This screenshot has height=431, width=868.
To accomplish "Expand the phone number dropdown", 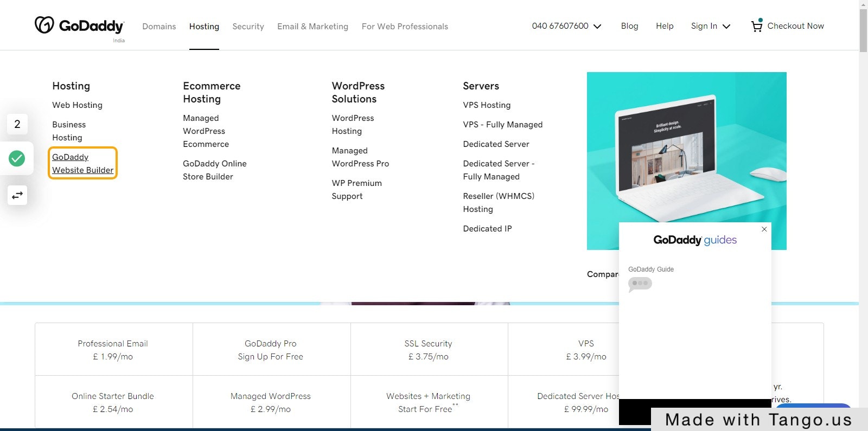I will (x=566, y=26).
